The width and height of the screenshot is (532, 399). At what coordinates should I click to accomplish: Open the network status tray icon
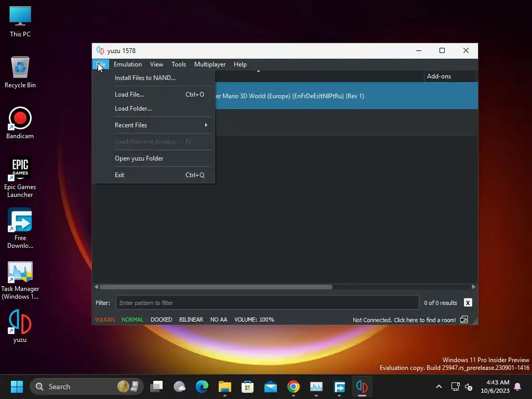[x=455, y=387]
